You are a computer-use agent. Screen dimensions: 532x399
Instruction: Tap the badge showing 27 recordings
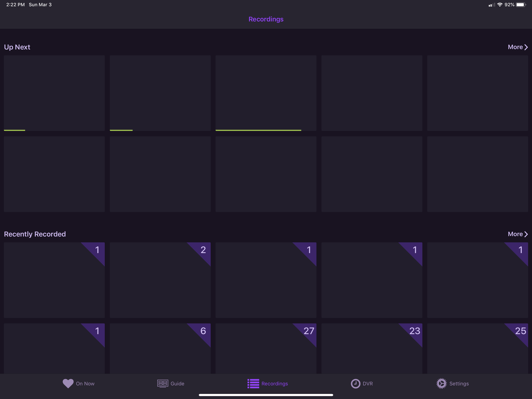309,331
